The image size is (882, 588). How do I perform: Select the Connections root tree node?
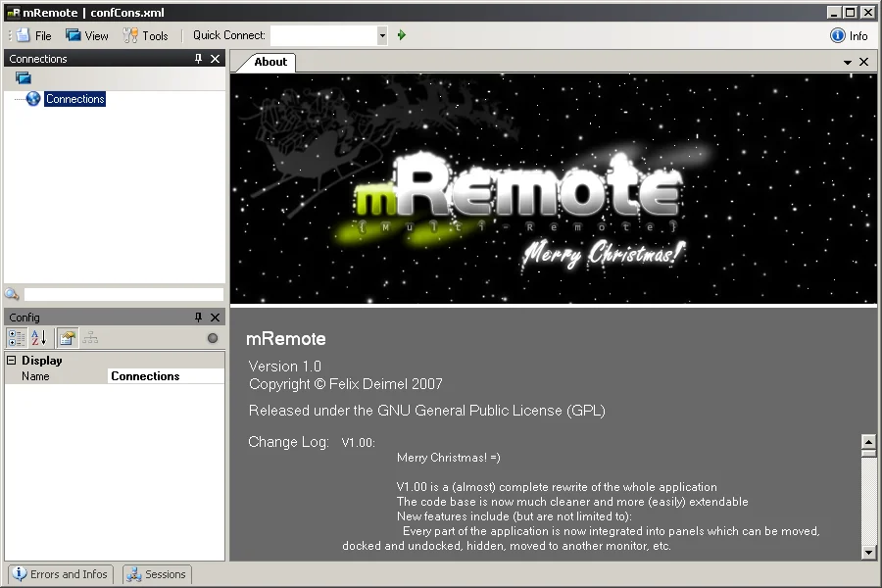pyautogui.click(x=75, y=99)
